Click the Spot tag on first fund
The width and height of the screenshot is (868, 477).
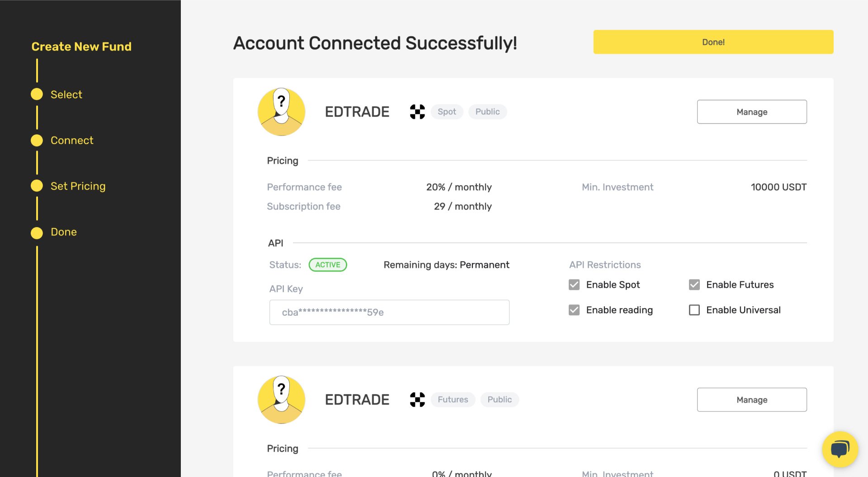click(x=447, y=112)
